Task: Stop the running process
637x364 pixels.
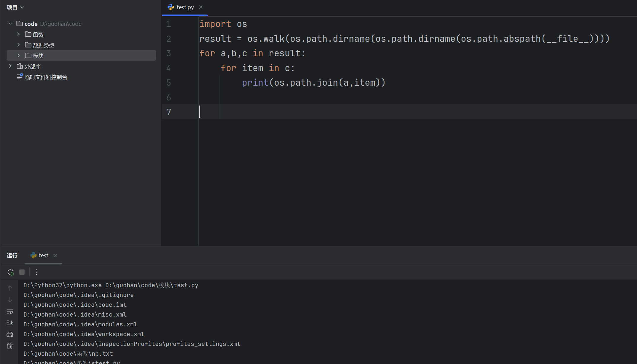Action: click(x=22, y=272)
